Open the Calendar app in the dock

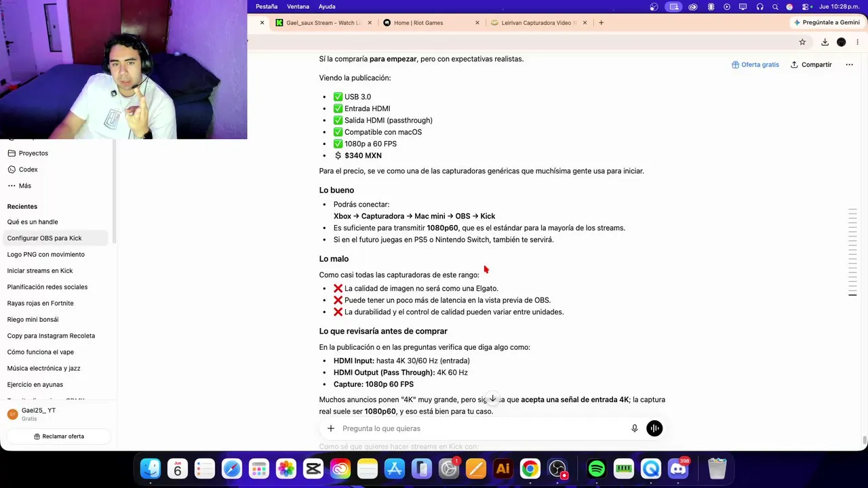tap(178, 468)
